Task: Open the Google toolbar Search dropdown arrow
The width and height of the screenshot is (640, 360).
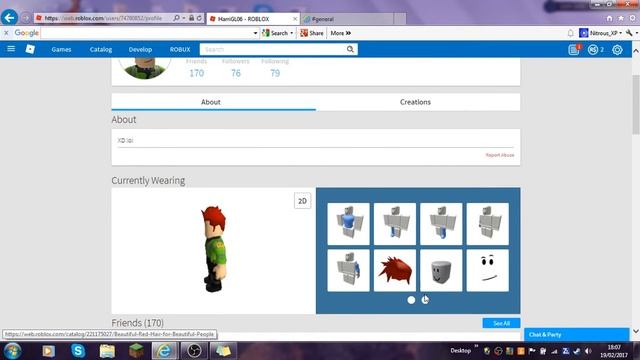Action: (x=291, y=33)
